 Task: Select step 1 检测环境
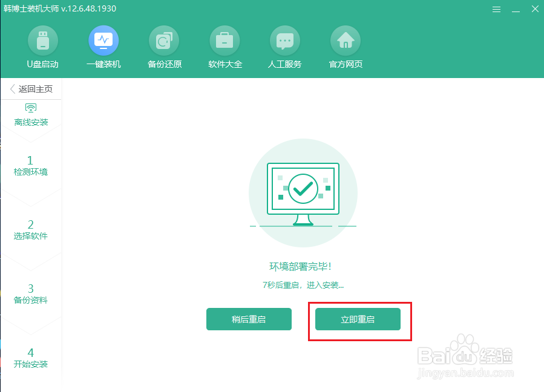point(30,166)
